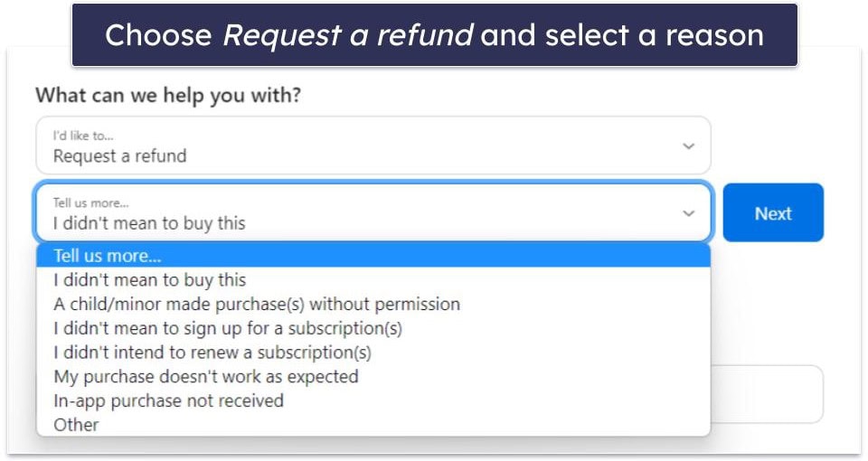Click the italic "Request a refund" words in banner
868x461 pixels.
[347, 35]
